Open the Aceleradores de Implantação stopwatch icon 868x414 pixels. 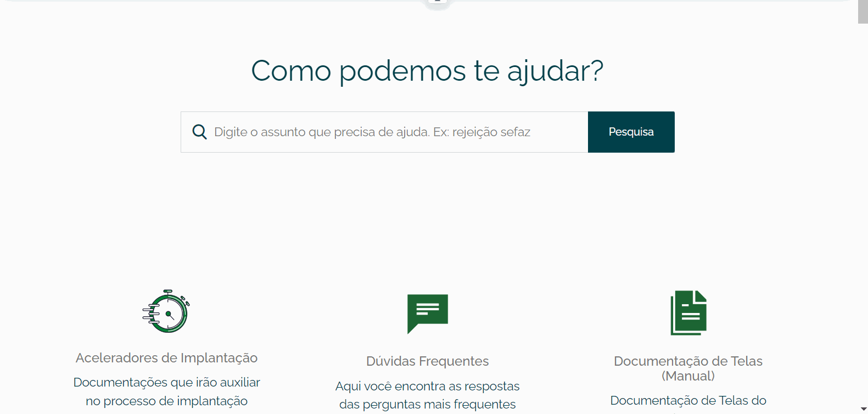tap(166, 311)
